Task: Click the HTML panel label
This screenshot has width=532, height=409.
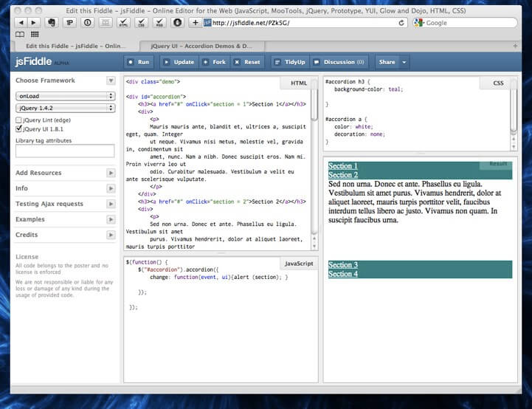Action: coord(299,83)
